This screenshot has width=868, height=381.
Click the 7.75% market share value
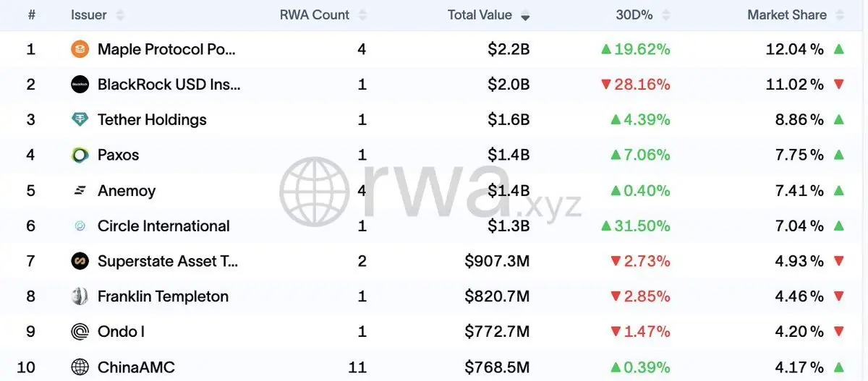point(799,155)
